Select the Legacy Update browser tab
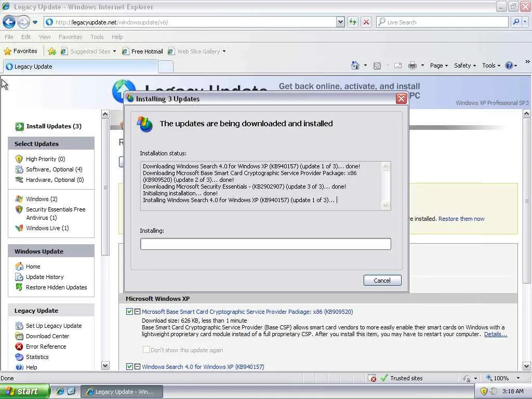The image size is (532, 399). pyautogui.click(x=81, y=66)
